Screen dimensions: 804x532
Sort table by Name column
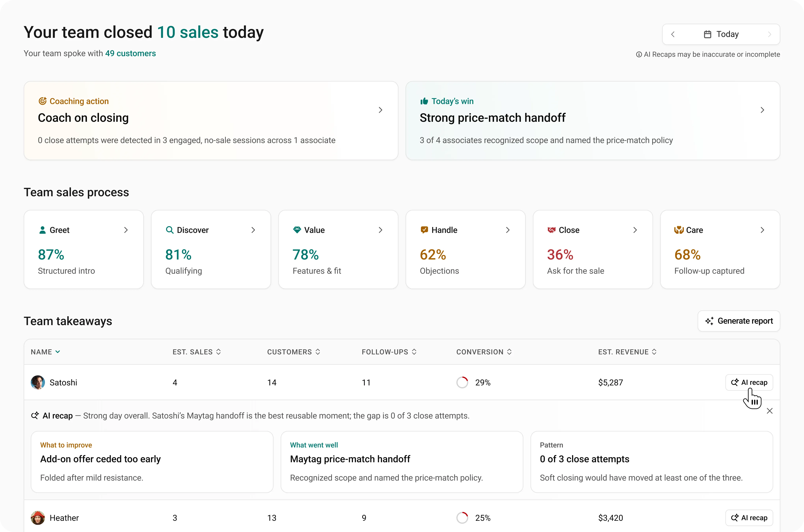[46, 352]
